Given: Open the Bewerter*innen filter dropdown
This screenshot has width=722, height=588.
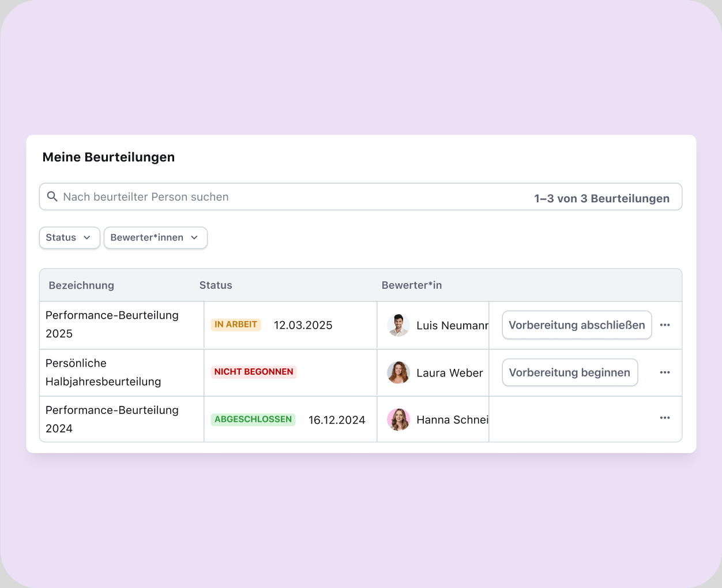Looking at the screenshot, I should (x=155, y=238).
